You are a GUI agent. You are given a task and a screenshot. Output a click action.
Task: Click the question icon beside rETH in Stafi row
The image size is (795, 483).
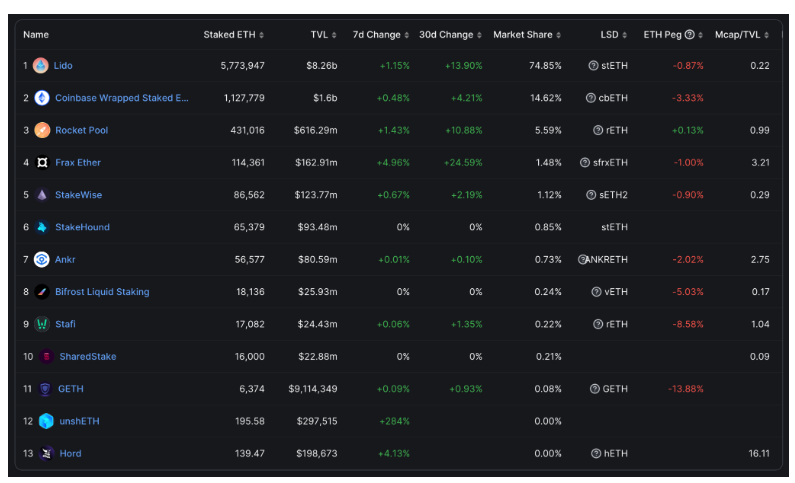(598, 324)
